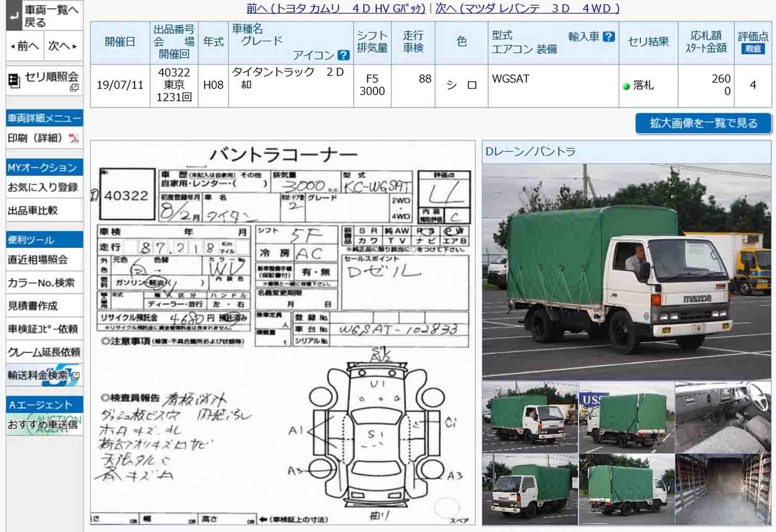Open previous listing link トヨタ カムリ
The image size is (776, 532).
[336, 8]
